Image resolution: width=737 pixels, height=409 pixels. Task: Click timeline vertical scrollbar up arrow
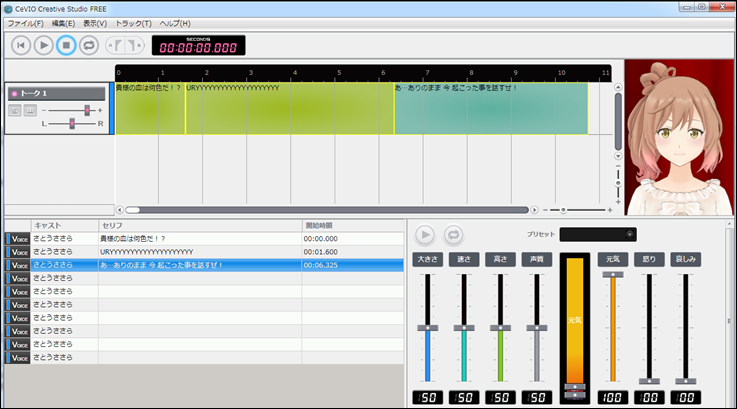point(618,87)
